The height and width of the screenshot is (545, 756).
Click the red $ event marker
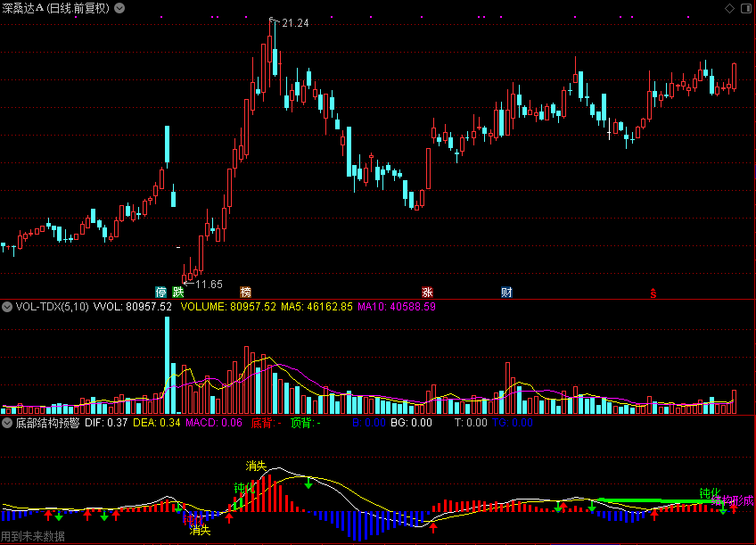pos(653,293)
